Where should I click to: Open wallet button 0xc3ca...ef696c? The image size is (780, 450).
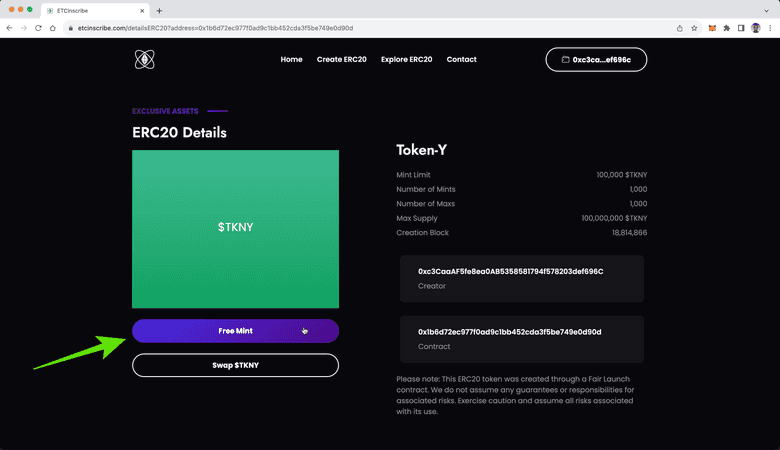pyautogui.click(x=596, y=60)
